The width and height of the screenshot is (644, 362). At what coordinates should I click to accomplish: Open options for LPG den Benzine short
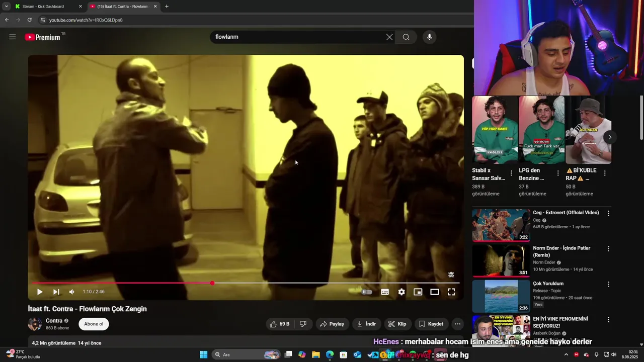(558, 173)
